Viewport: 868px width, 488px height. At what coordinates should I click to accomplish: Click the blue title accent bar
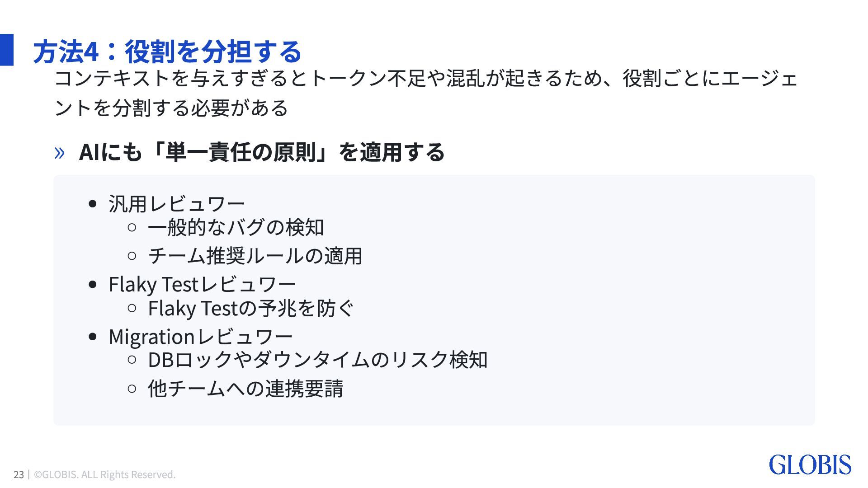7,50
